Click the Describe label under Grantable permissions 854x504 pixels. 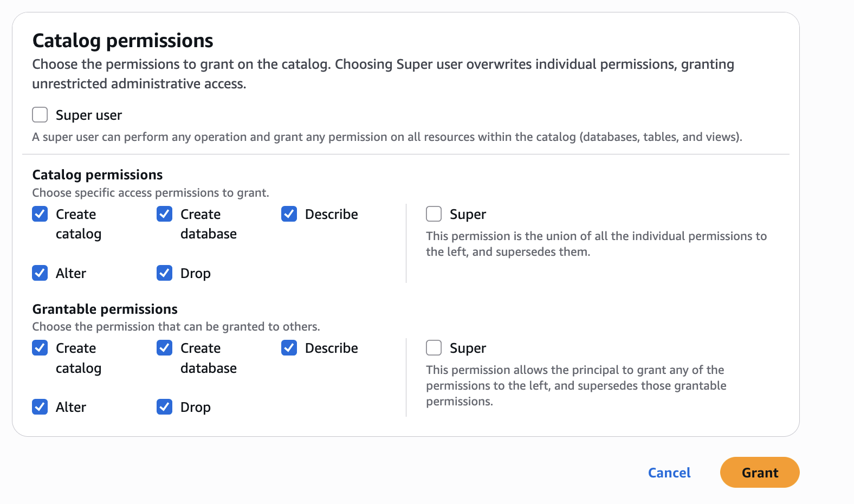(332, 348)
